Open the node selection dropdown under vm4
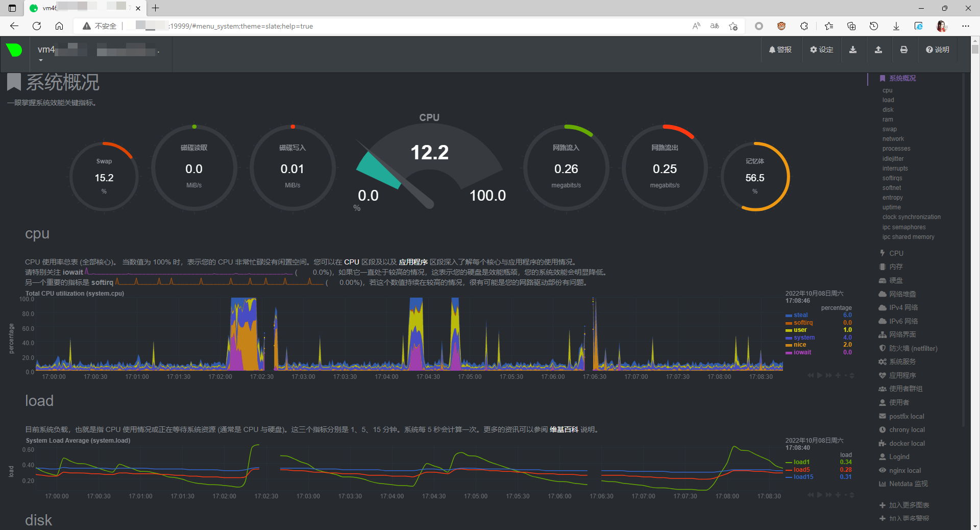The image size is (980, 530). [x=41, y=60]
